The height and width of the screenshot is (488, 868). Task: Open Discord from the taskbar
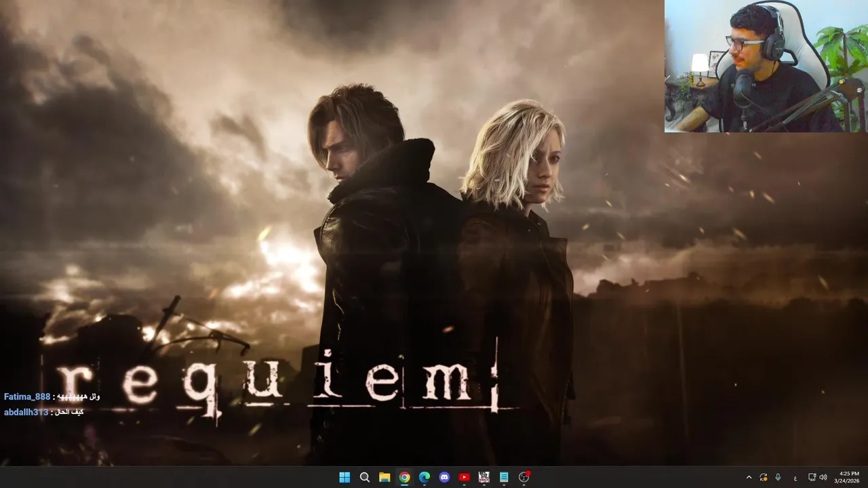(444, 477)
